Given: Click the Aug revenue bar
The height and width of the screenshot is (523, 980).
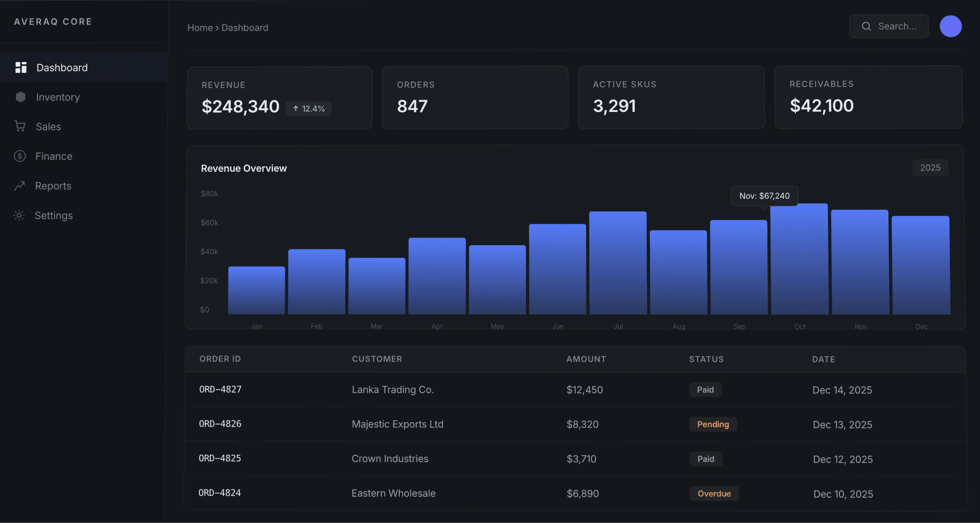Looking at the screenshot, I should pyautogui.click(x=678, y=272).
